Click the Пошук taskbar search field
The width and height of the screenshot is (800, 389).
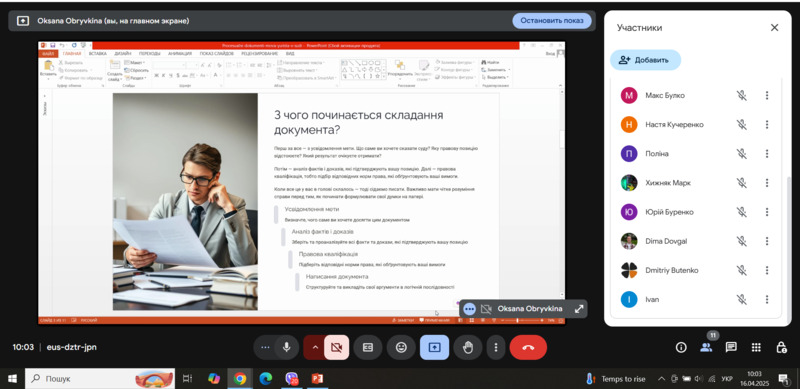point(100,378)
